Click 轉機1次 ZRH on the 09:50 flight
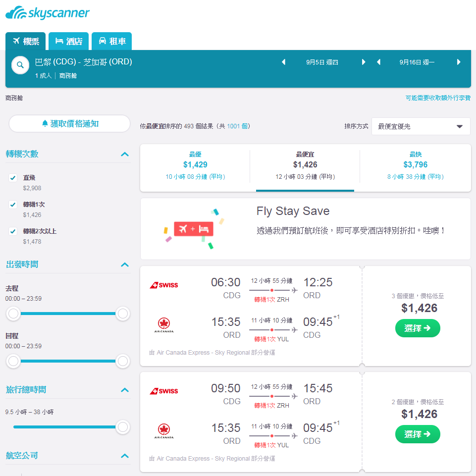This screenshot has width=476, height=476. (271, 406)
